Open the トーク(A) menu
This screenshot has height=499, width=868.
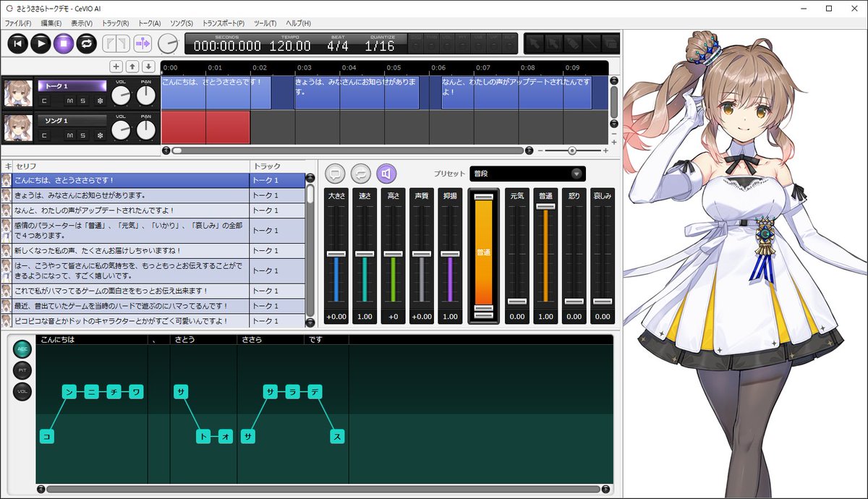[x=149, y=23]
